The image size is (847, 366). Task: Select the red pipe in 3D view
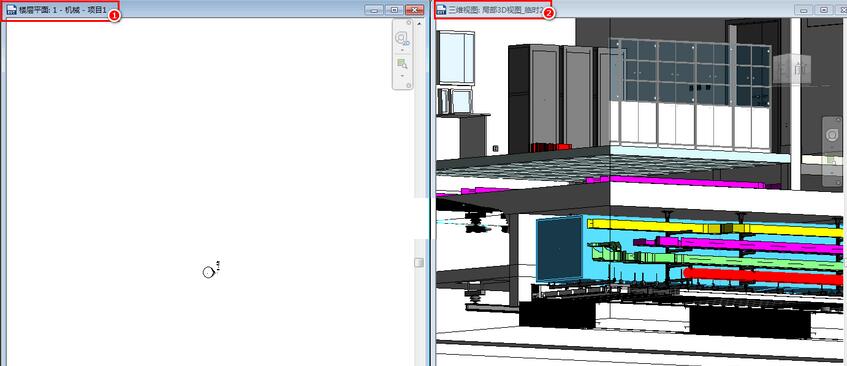coord(762,276)
